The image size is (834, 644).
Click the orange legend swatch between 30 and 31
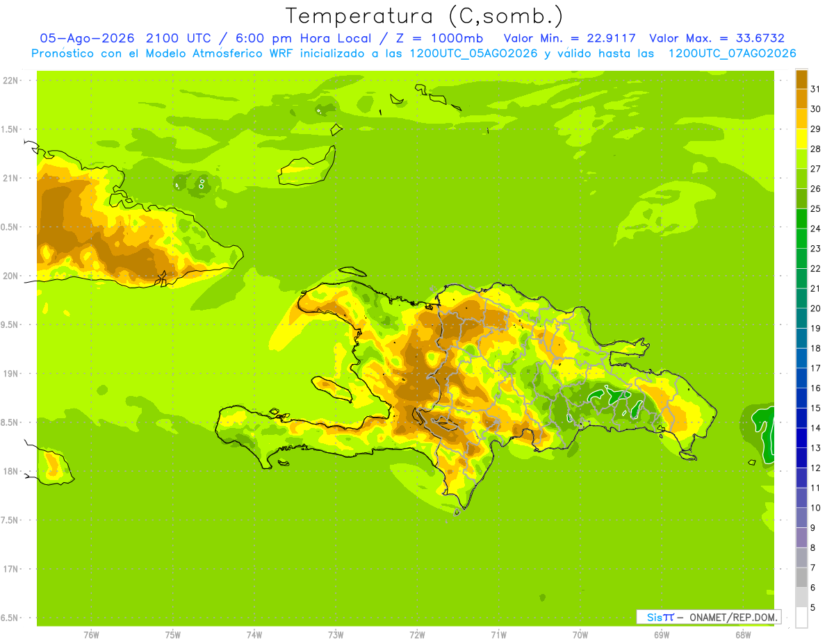point(801,99)
